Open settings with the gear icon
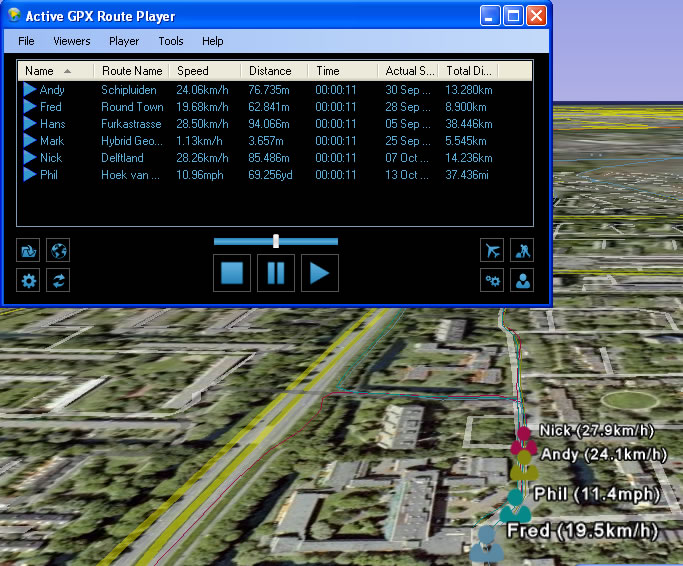The image size is (683, 566). (28, 280)
